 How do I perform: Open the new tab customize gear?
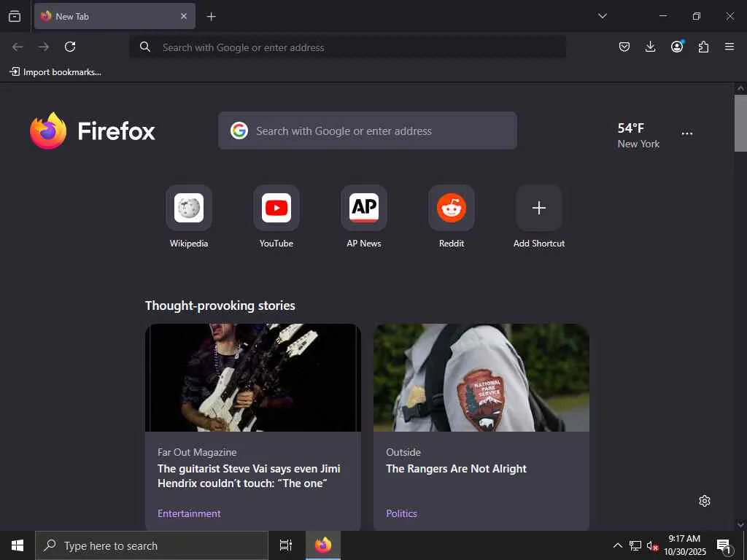705,501
